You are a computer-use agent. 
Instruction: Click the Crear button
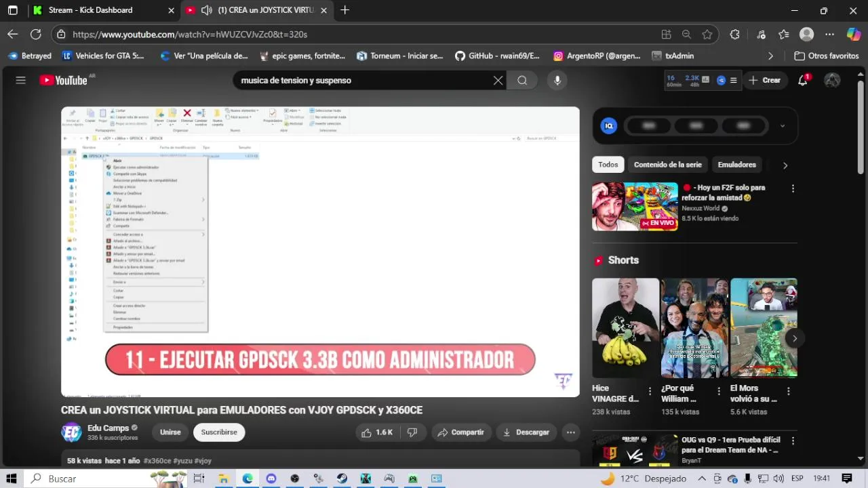(x=764, y=80)
